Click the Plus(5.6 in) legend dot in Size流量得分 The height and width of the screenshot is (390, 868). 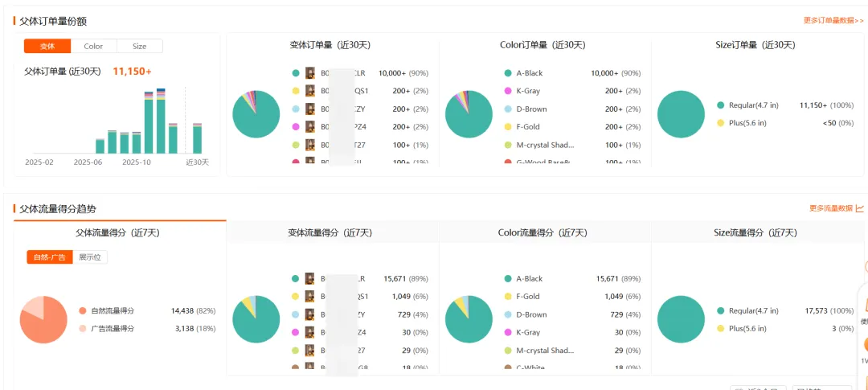coord(720,329)
